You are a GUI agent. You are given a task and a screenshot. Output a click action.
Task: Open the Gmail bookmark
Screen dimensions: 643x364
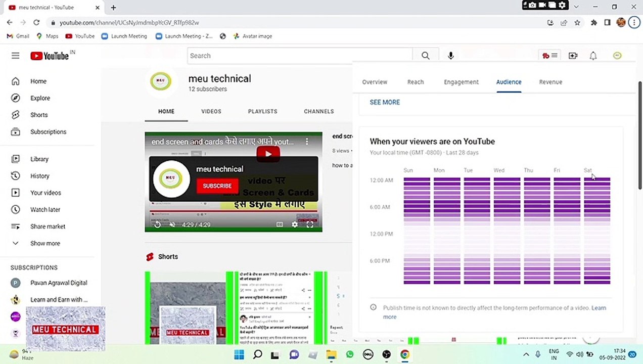click(x=18, y=36)
